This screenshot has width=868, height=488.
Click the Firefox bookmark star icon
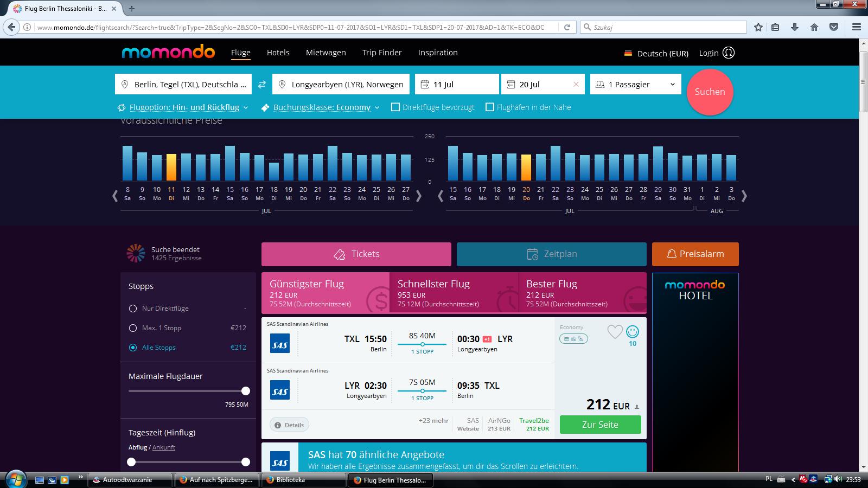758,27
